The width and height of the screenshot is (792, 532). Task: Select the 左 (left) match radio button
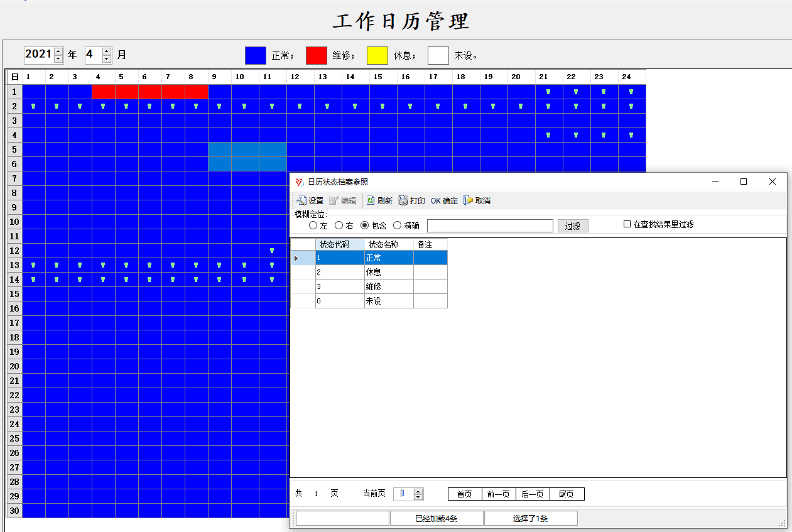(x=313, y=225)
